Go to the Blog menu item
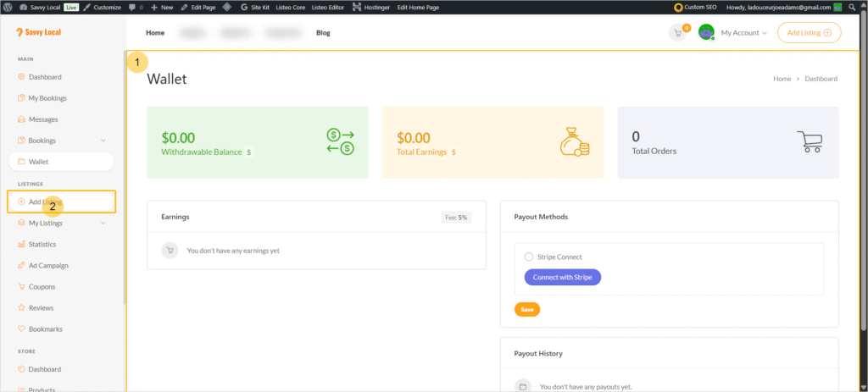Screen dimensions: 868x392 [323, 33]
